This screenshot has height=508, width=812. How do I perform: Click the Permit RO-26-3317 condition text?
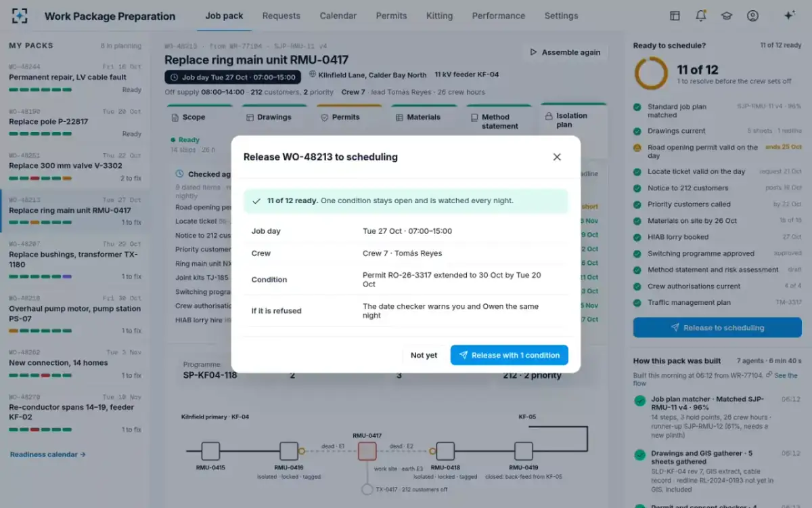point(452,280)
